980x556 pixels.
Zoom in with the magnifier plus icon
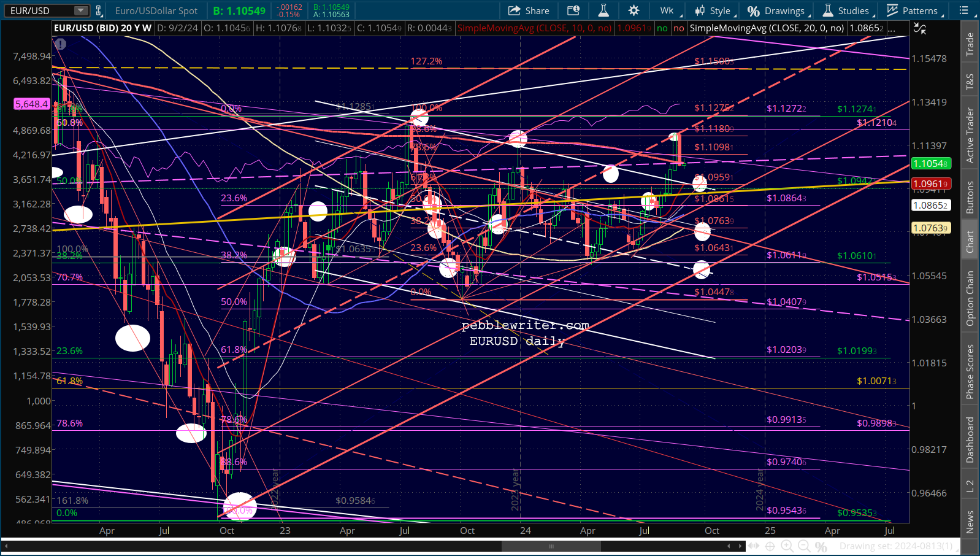tap(787, 546)
